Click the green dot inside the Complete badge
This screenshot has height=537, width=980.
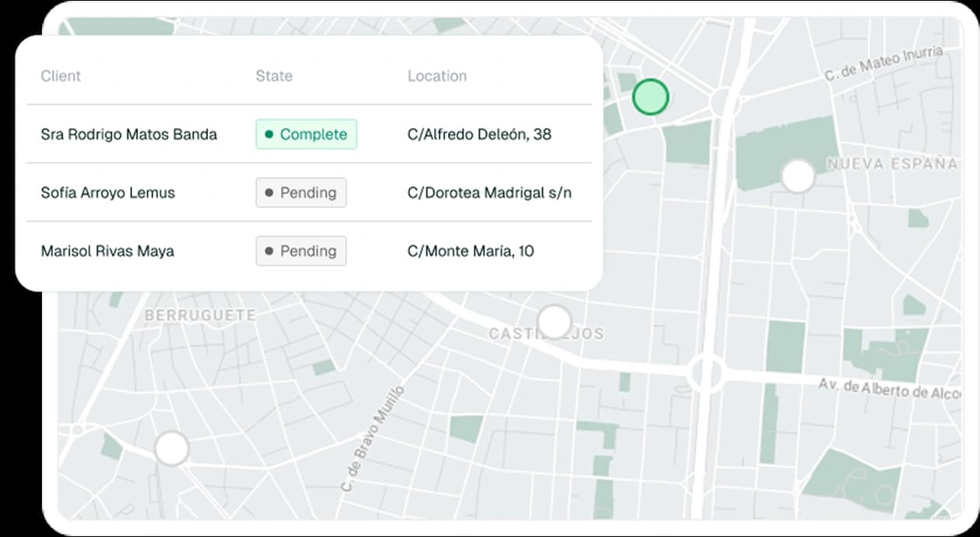click(268, 134)
